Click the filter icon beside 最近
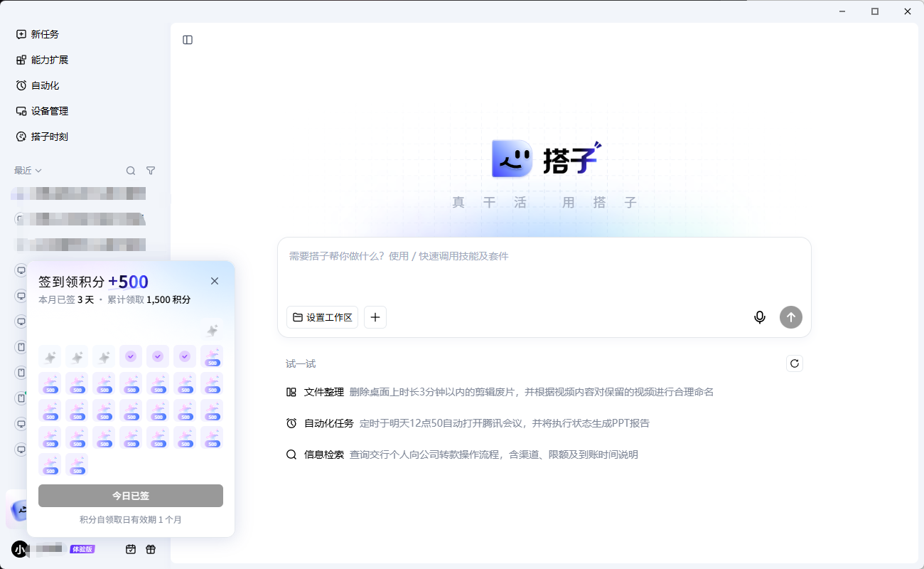Image resolution: width=924 pixels, height=569 pixels. 151,171
